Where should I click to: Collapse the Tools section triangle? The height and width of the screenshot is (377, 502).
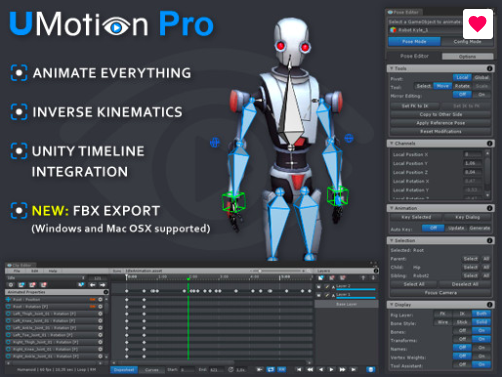[391, 68]
